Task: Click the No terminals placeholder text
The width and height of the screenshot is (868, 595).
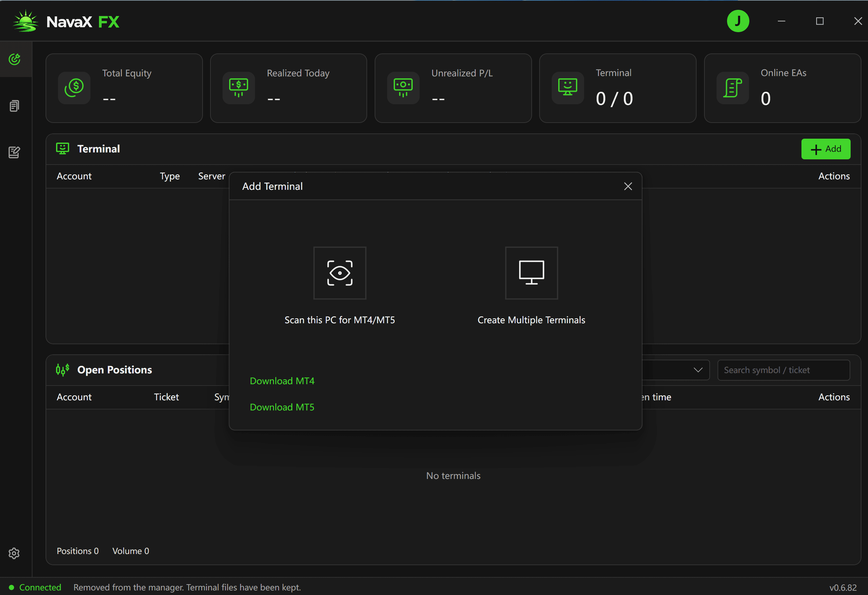Action: (x=453, y=475)
